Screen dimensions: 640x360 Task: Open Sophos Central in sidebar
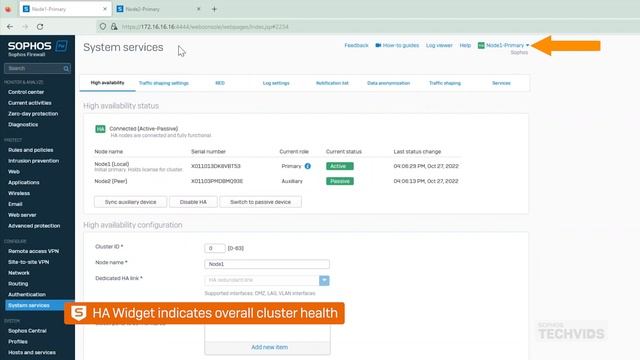27,331
